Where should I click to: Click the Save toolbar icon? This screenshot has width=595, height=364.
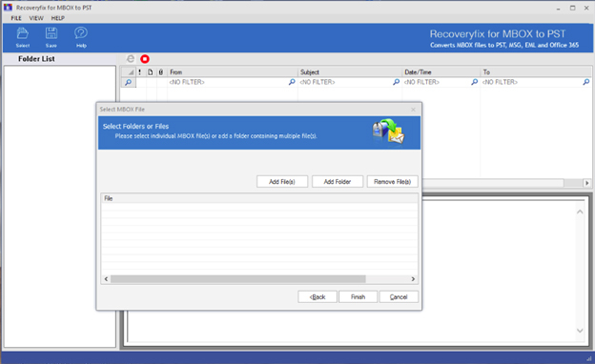click(51, 37)
